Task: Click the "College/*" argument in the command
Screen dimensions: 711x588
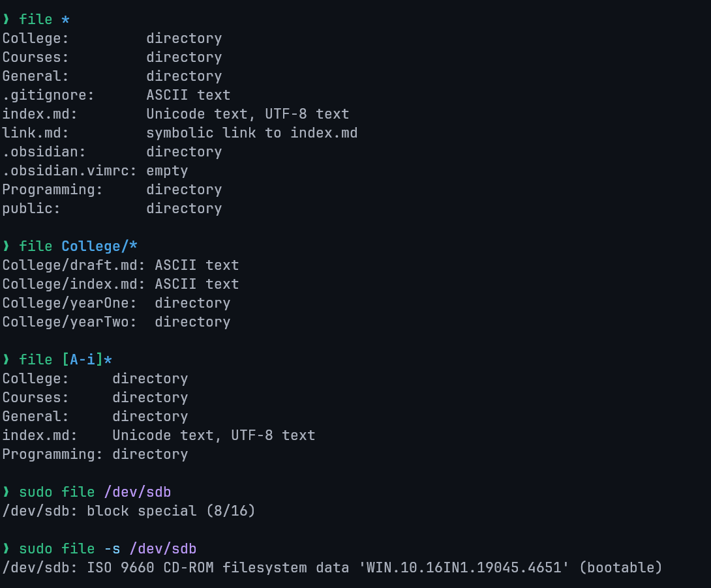Action: (x=100, y=246)
